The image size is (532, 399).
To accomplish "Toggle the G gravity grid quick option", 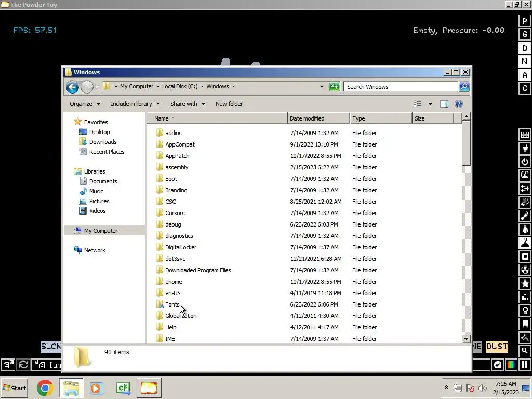I will coord(525,34).
